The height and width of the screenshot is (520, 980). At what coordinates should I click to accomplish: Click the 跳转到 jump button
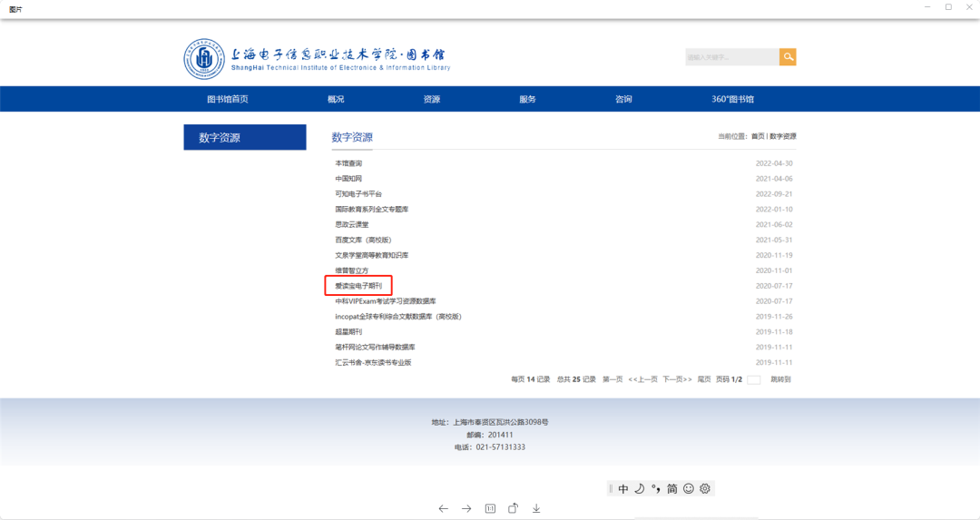pyautogui.click(x=780, y=379)
